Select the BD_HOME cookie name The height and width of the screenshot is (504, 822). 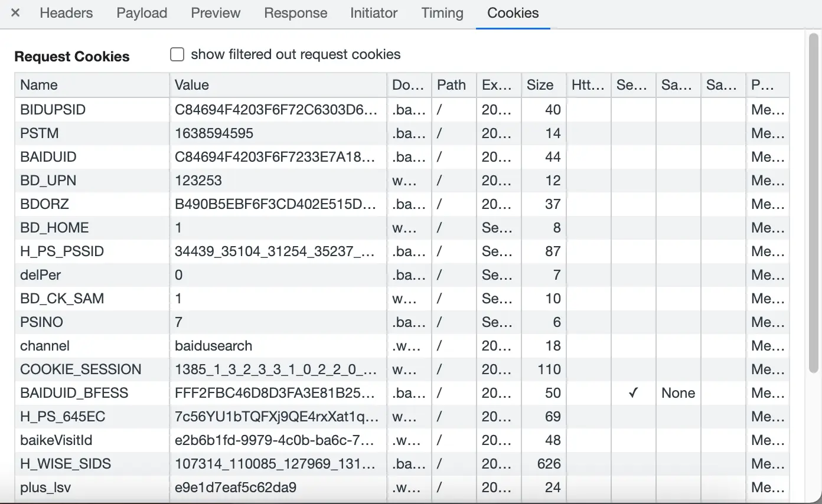(54, 228)
